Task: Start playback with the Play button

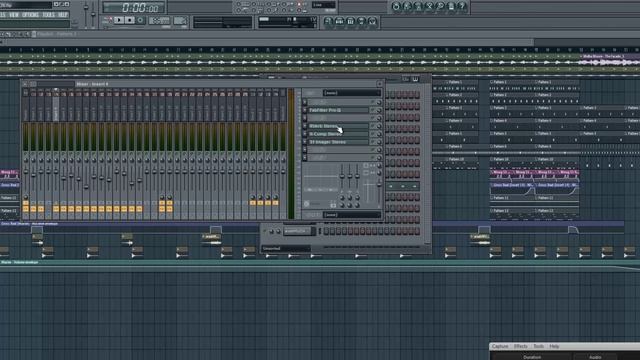Action: coord(119,20)
